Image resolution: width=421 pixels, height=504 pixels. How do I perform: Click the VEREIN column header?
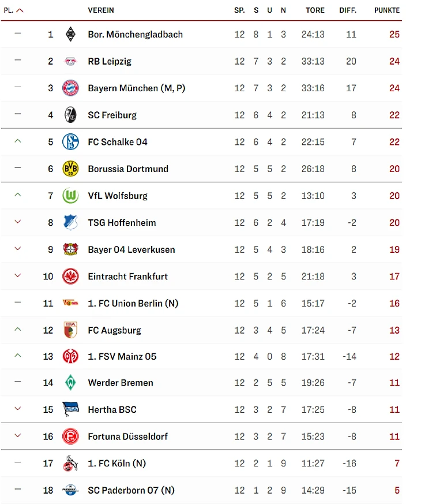101,10
